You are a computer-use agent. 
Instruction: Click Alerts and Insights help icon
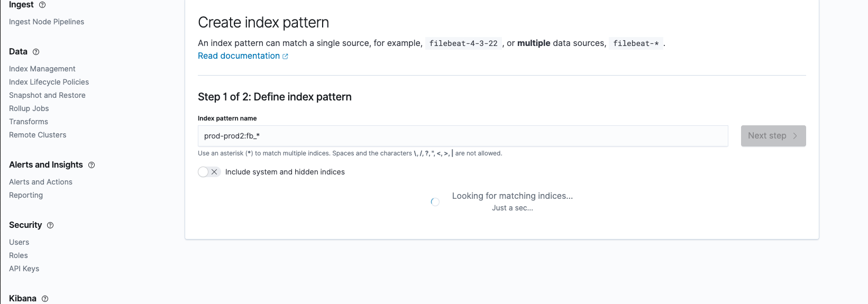92,165
